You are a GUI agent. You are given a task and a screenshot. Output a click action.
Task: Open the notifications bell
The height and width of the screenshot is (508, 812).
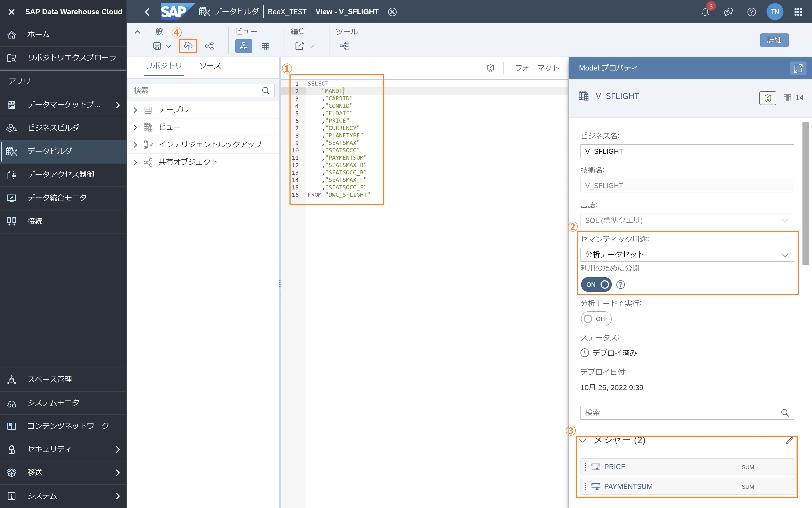705,12
